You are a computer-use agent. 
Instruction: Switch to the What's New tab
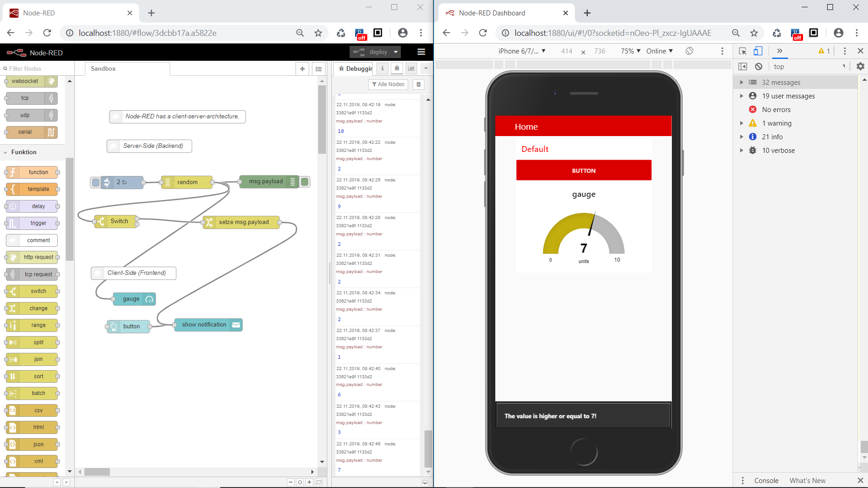pos(807,480)
